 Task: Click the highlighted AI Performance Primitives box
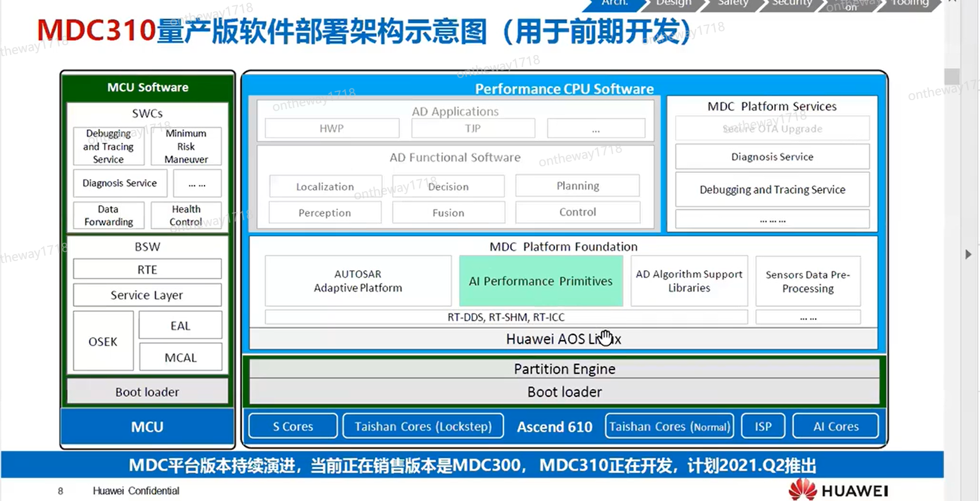541,281
